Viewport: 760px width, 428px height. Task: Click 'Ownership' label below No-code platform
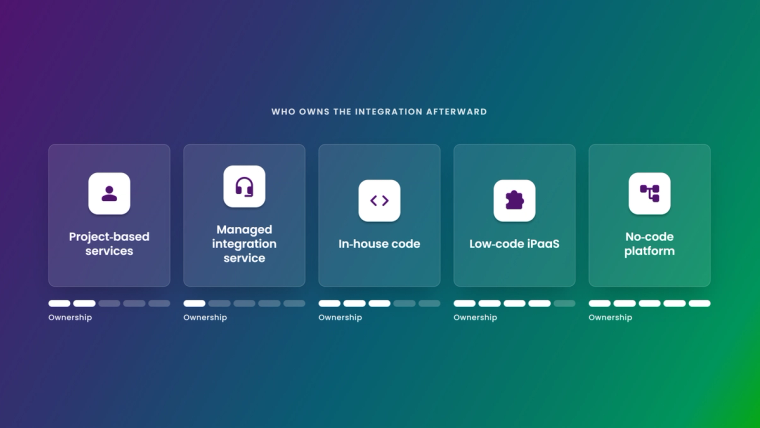tap(610, 317)
